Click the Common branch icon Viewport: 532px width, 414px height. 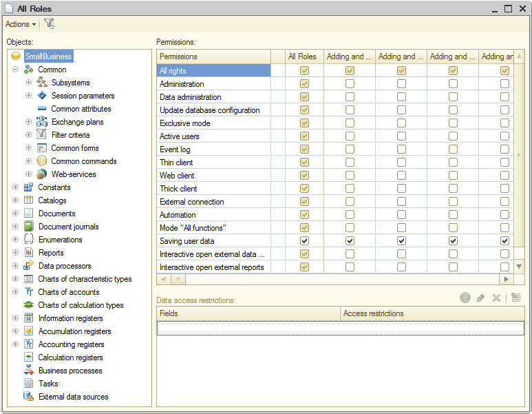[29, 70]
